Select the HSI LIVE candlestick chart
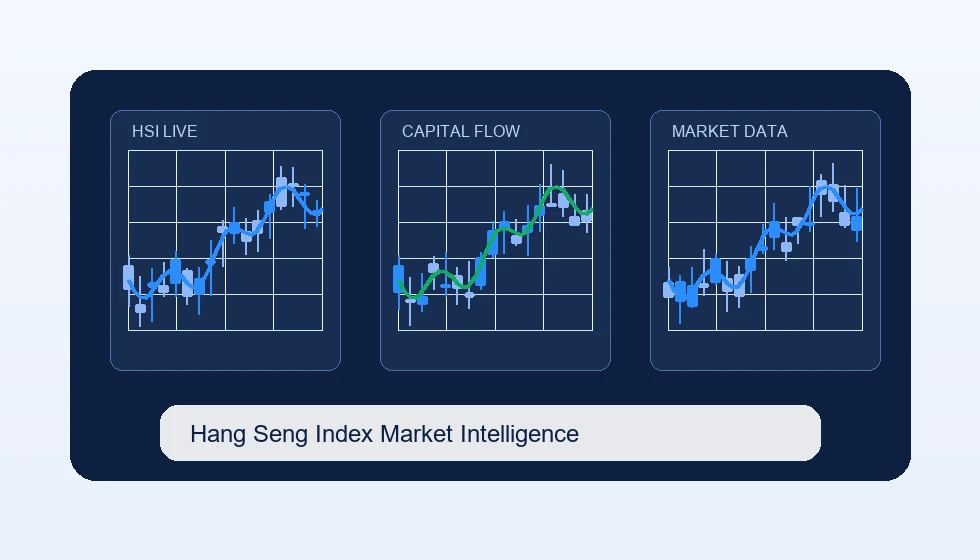The image size is (980, 560). 226,240
